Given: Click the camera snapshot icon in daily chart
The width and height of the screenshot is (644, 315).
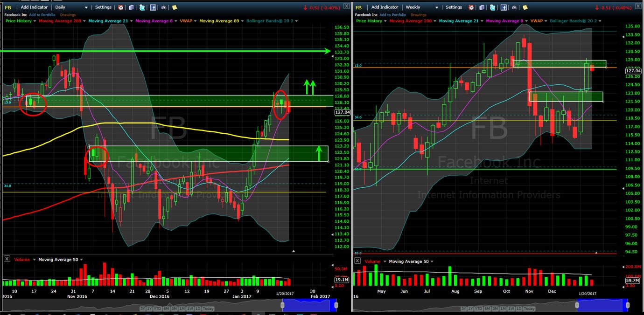Looking at the screenshot, I should (163, 7).
